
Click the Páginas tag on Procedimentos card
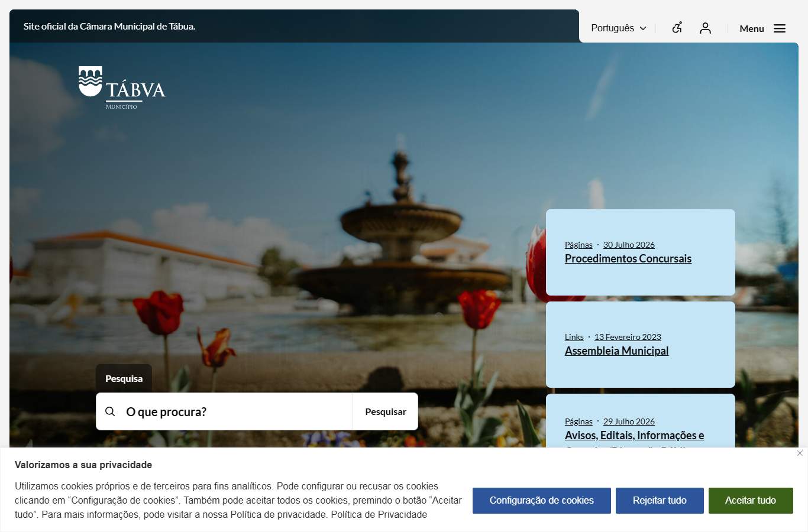pyautogui.click(x=578, y=245)
